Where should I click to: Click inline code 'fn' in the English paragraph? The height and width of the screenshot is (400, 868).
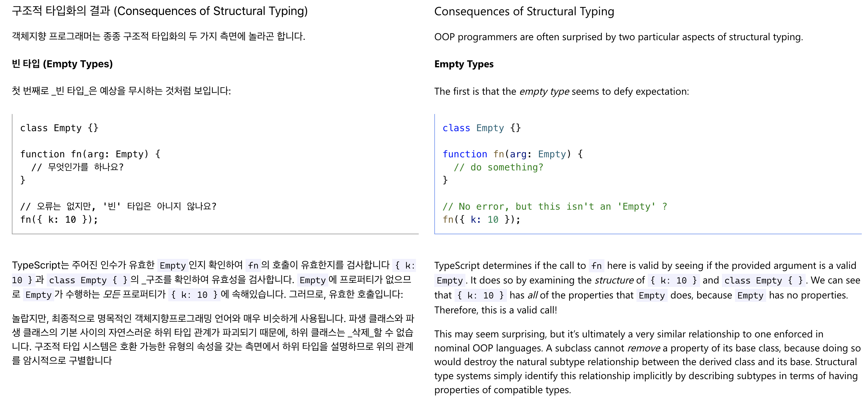pos(596,266)
